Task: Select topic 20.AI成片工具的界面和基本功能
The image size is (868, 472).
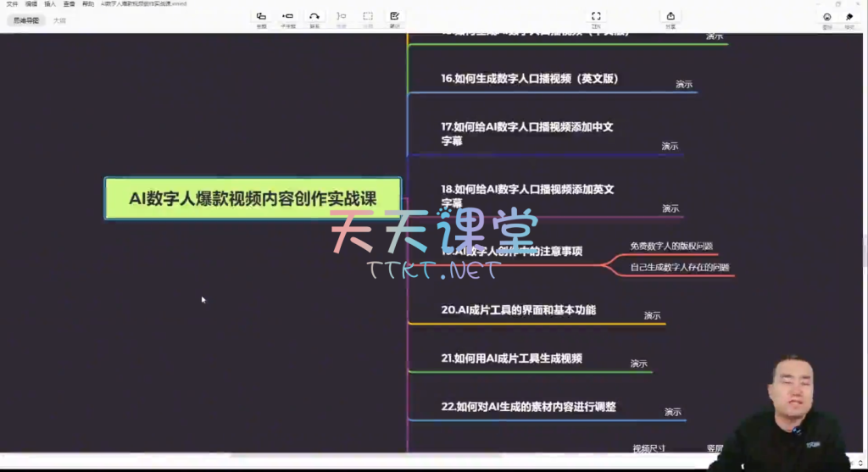Action: click(518, 310)
